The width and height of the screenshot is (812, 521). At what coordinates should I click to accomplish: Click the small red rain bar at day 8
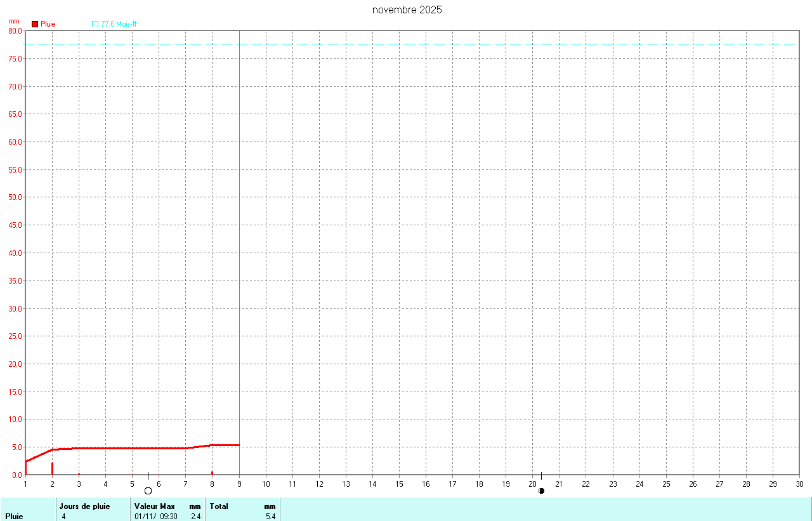click(x=212, y=473)
